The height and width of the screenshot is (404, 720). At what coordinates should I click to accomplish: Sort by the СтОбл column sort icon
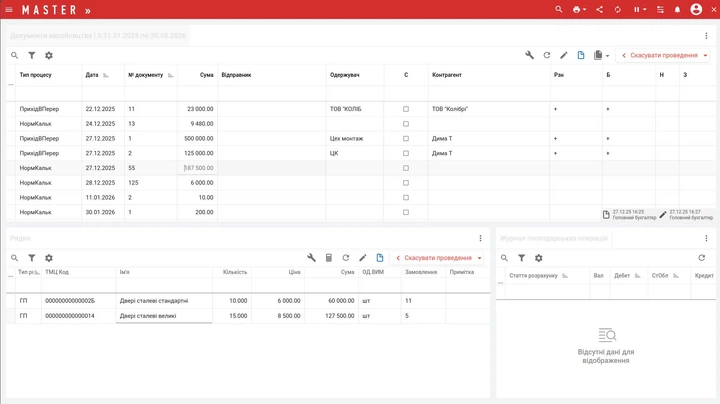(x=676, y=276)
